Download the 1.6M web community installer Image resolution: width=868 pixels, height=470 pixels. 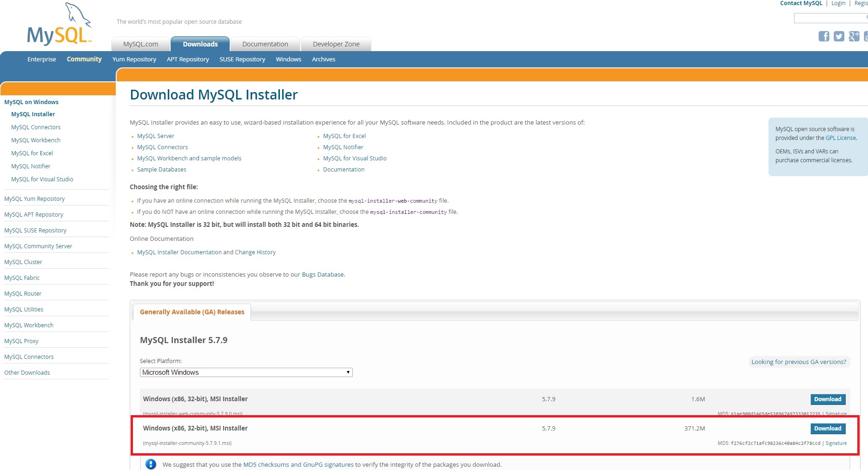pyautogui.click(x=828, y=399)
